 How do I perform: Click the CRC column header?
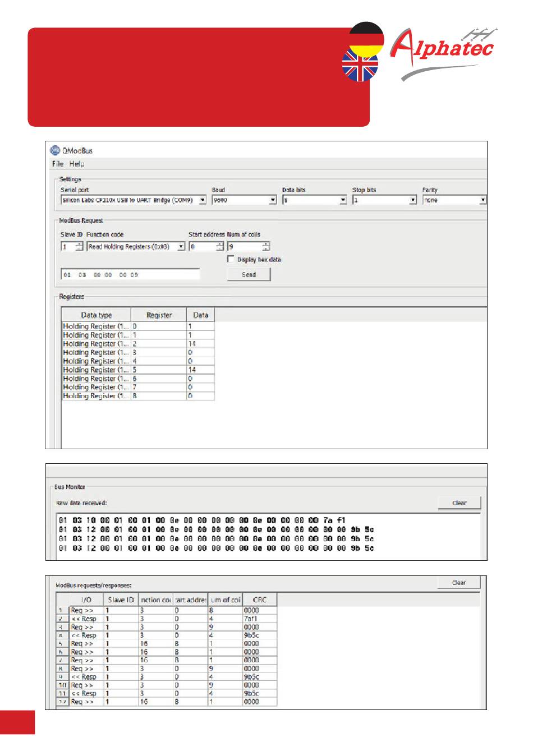(260, 600)
